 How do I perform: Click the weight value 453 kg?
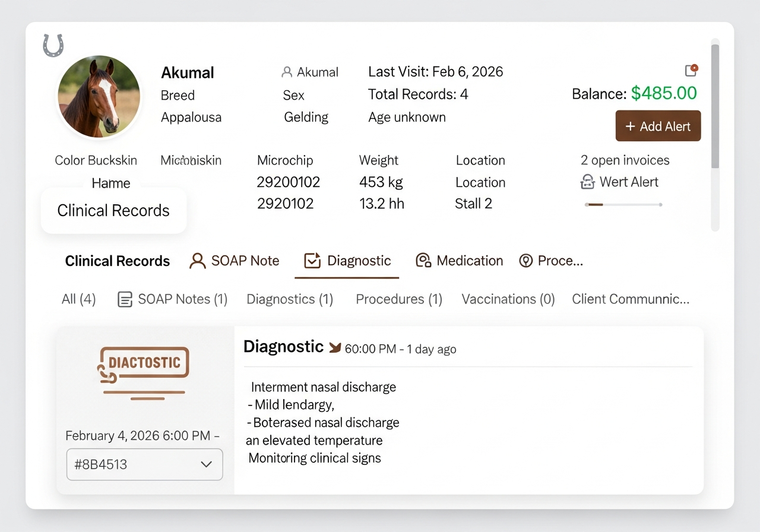tap(381, 182)
